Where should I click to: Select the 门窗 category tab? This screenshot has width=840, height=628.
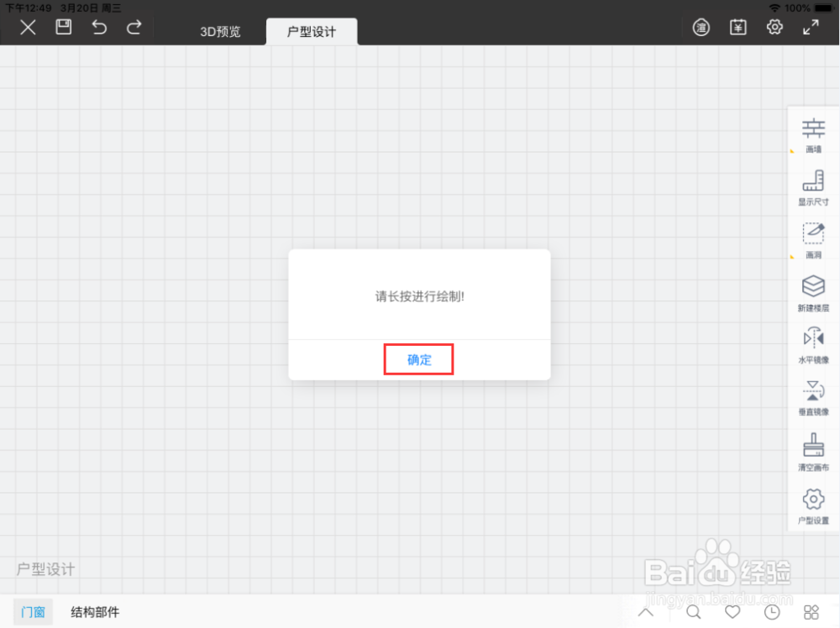pyautogui.click(x=33, y=612)
